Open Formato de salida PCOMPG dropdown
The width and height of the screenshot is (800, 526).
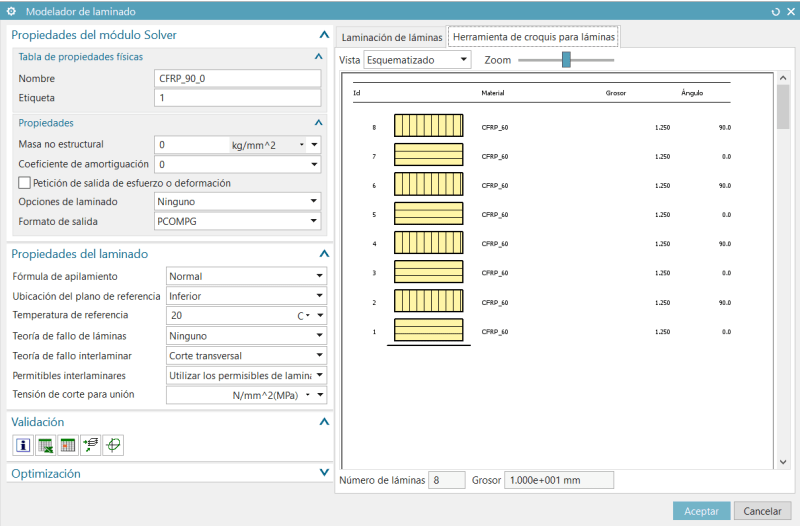(314, 221)
